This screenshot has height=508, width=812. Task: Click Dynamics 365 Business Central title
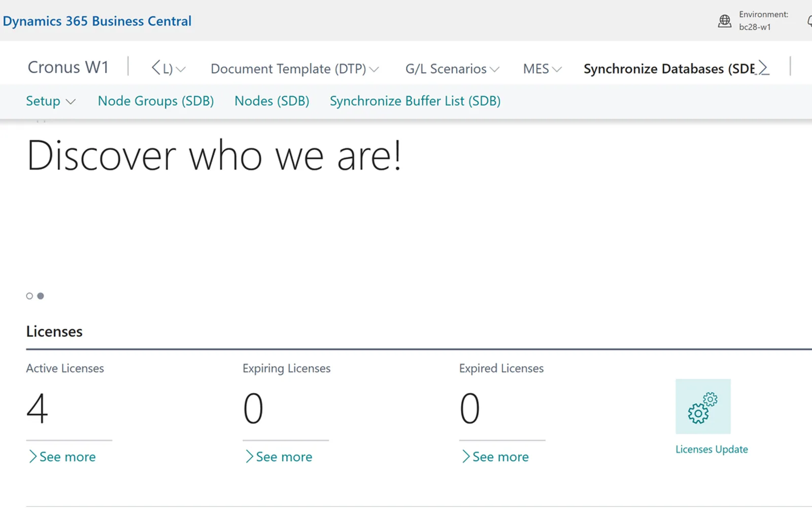click(97, 21)
